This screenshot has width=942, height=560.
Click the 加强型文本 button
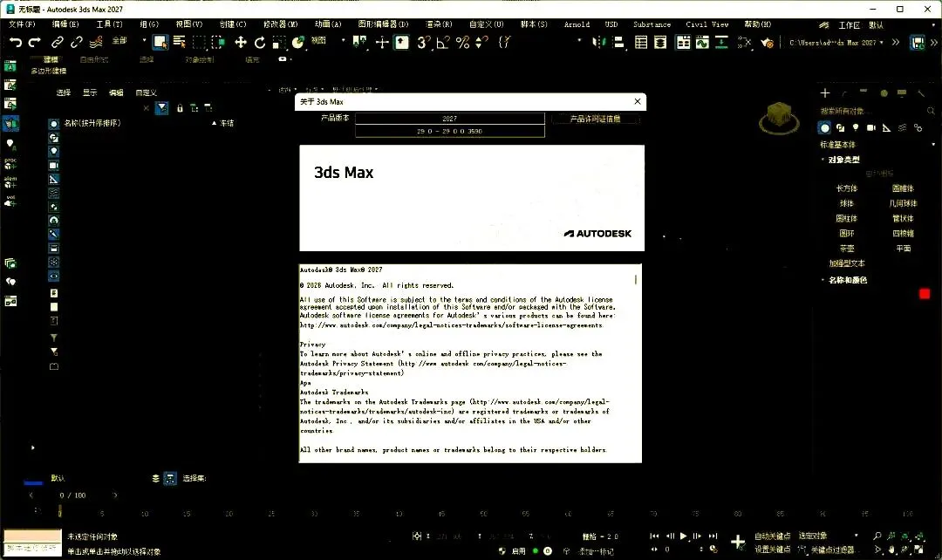coord(846,263)
